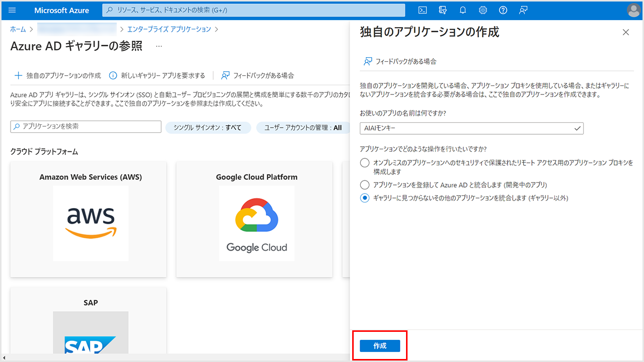The image size is (644, 362).
Task: Click 独自のアプリケーションの作成 in the command bar
Action: 57,75
